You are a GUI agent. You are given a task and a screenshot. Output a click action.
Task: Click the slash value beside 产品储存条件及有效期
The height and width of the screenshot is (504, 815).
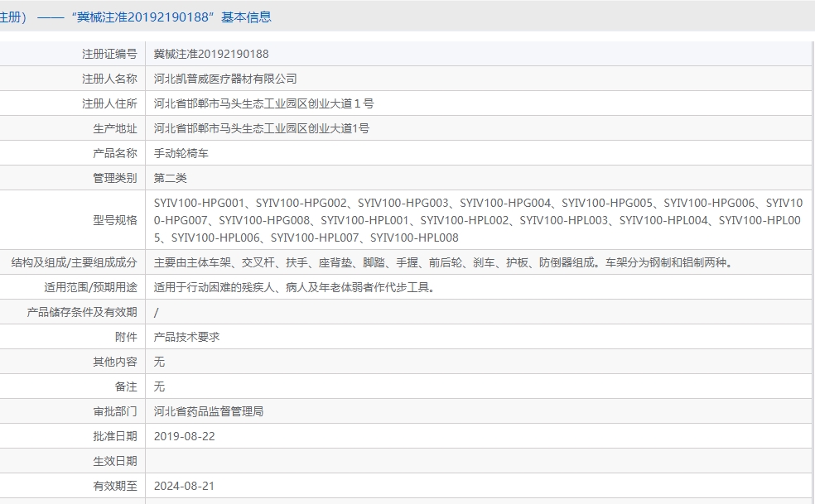point(156,312)
